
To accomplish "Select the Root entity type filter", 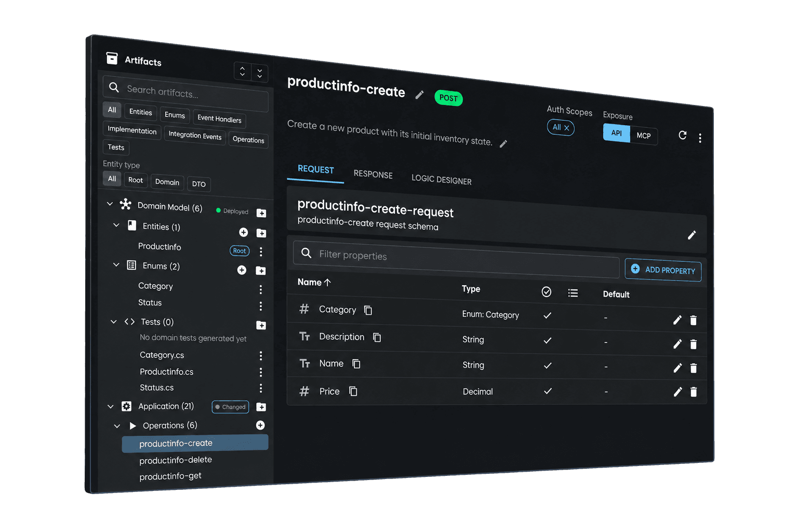I will click(x=136, y=180).
